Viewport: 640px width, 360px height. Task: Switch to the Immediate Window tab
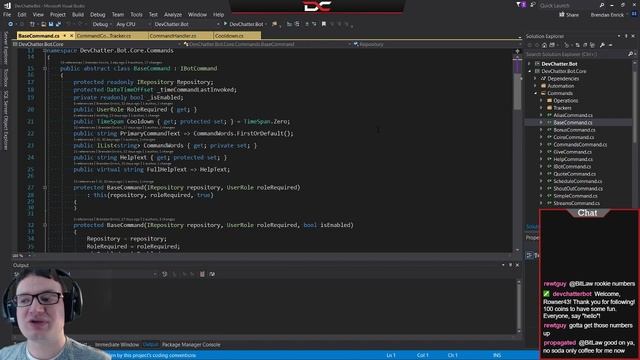coord(117,345)
